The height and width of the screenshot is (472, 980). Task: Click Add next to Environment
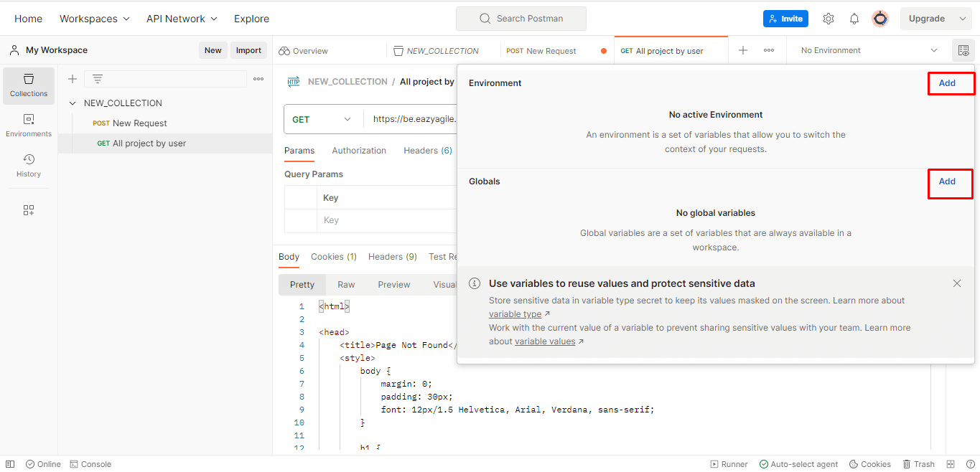[x=947, y=83]
